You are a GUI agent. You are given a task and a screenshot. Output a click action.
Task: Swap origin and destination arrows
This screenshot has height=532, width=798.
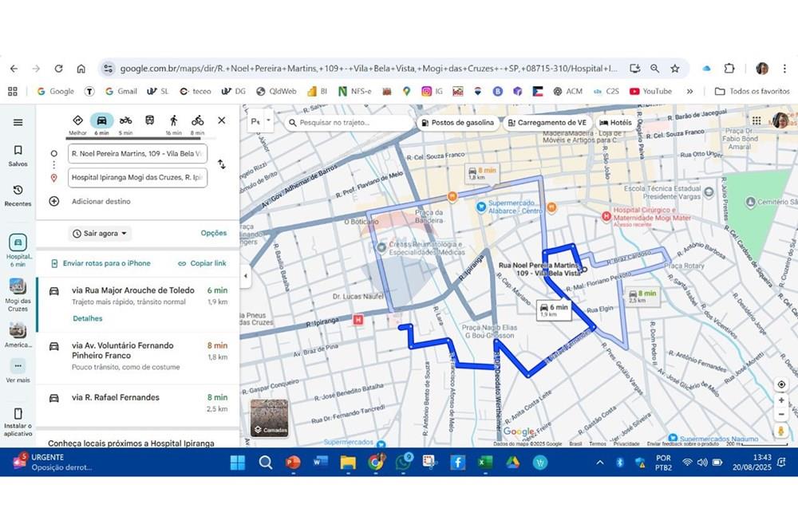coord(222,164)
